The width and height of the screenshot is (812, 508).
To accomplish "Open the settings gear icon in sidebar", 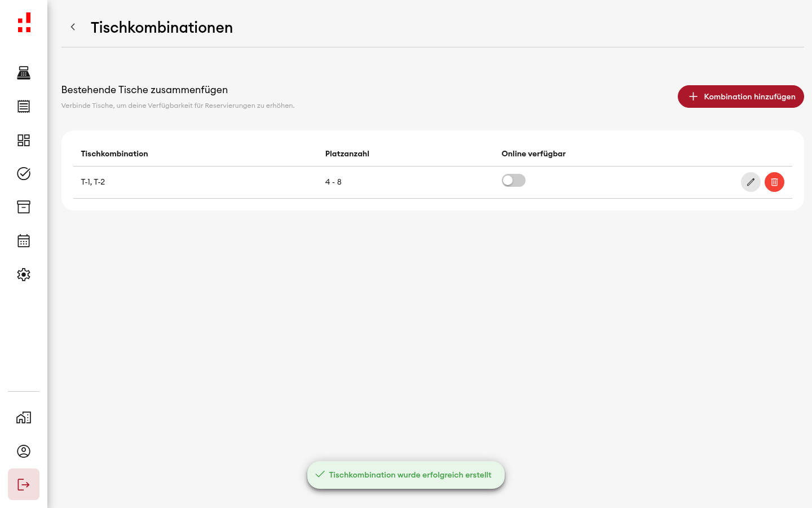I will pyautogui.click(x=24, y=274).
